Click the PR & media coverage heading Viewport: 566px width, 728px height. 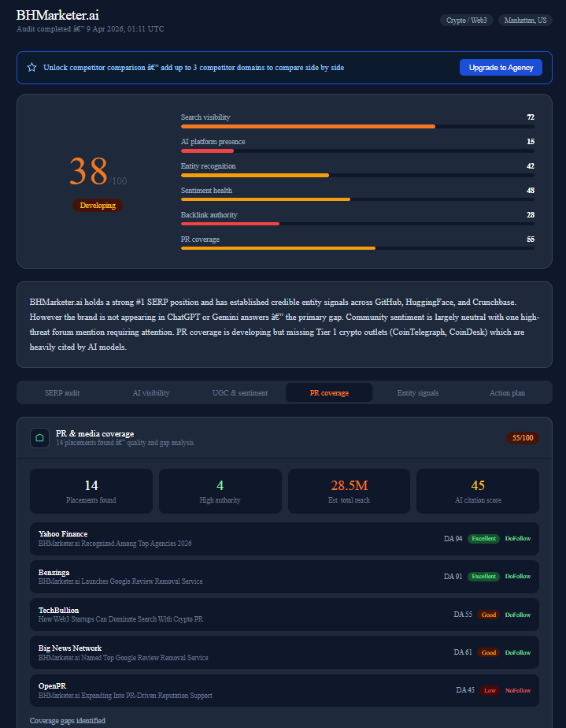(95, 433)
